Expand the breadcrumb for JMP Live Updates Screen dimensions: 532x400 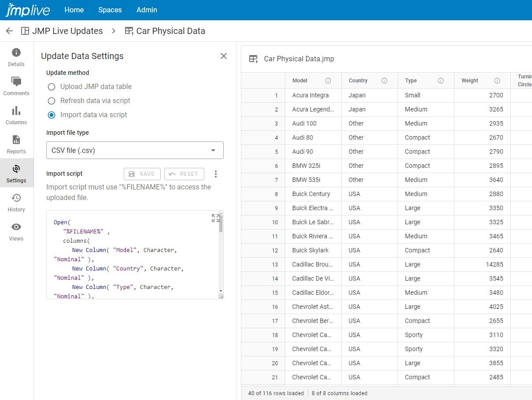tap(67, 31)
